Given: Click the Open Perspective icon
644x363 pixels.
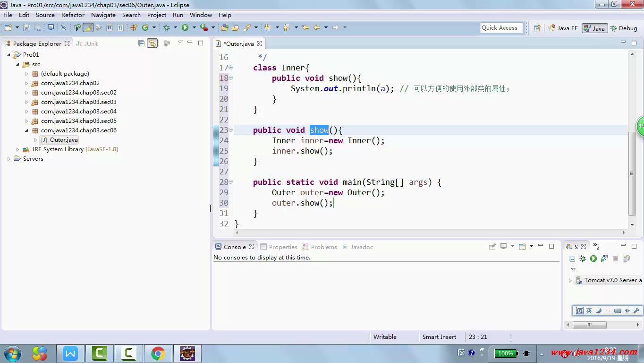Looking at the screenshot, I should pyautogui.click(x=537, y=28).
